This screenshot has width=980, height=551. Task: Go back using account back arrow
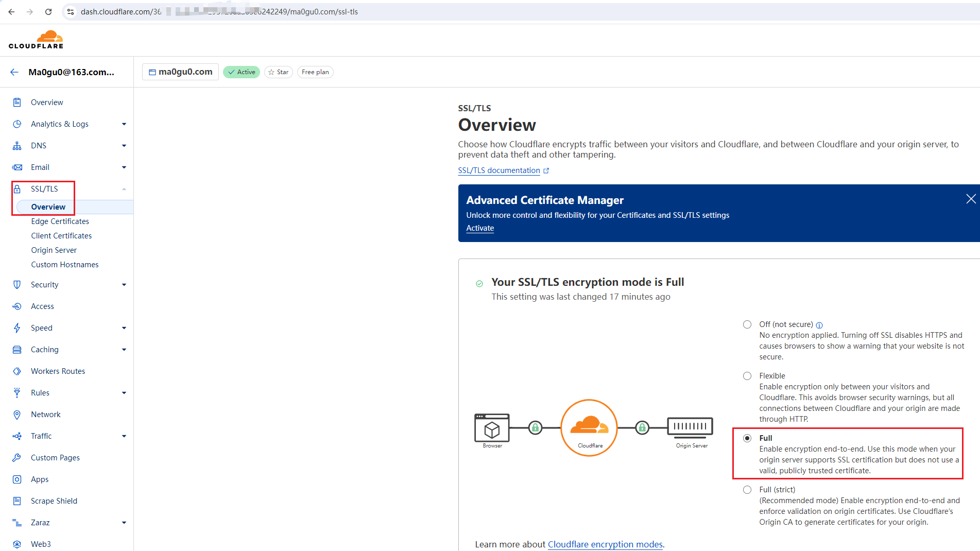[x=14, y=72]
